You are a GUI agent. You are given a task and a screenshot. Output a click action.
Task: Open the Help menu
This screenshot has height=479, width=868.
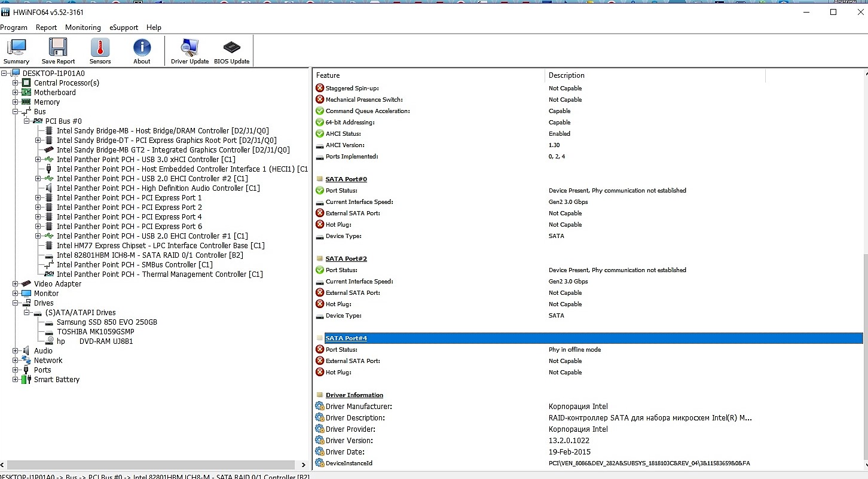tap(154, 28)
